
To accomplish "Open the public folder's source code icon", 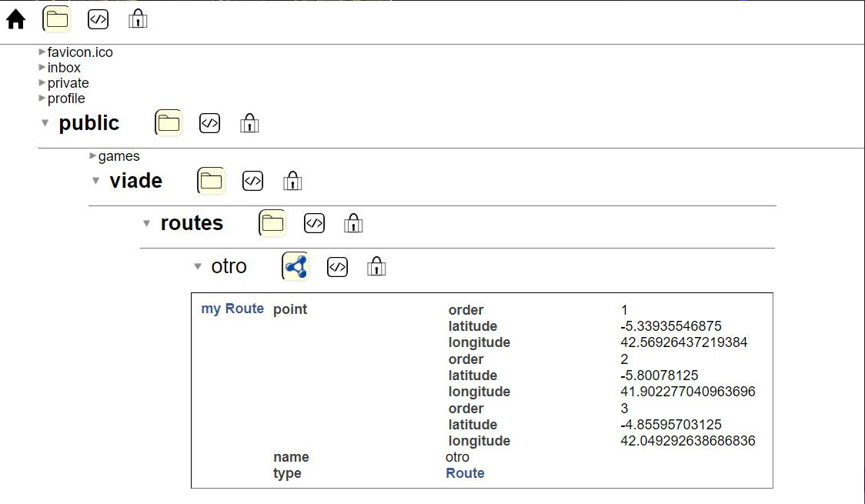I will coord(209,123).
